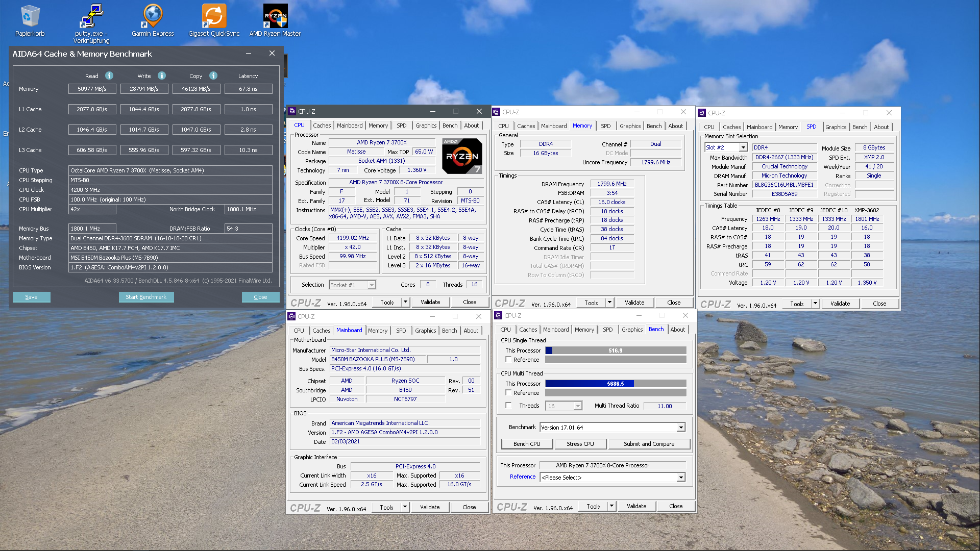Click the Read info icon in AIDA64

point(109,76)
